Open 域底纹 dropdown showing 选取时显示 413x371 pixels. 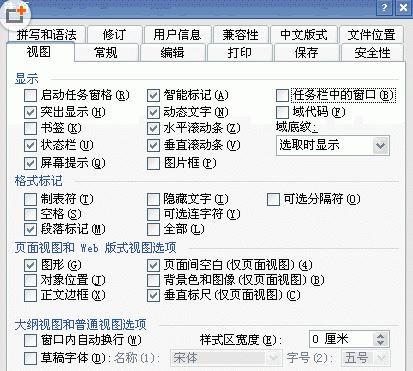333,146
